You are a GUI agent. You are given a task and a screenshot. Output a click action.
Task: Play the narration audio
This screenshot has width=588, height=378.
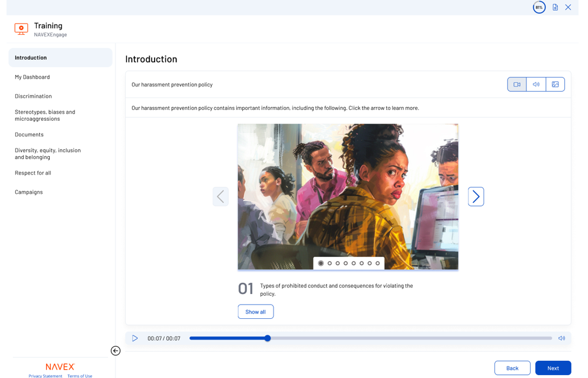click(135, 338)
